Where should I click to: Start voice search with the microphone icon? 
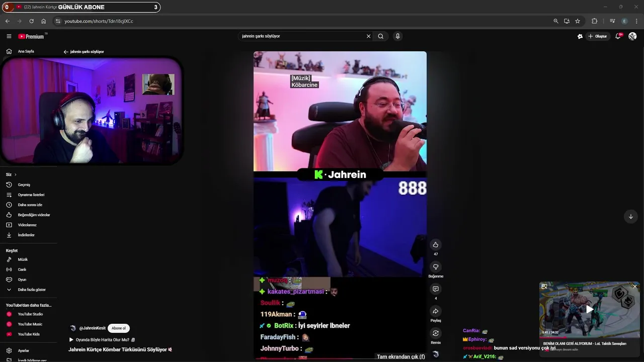(x=397, y=36)
